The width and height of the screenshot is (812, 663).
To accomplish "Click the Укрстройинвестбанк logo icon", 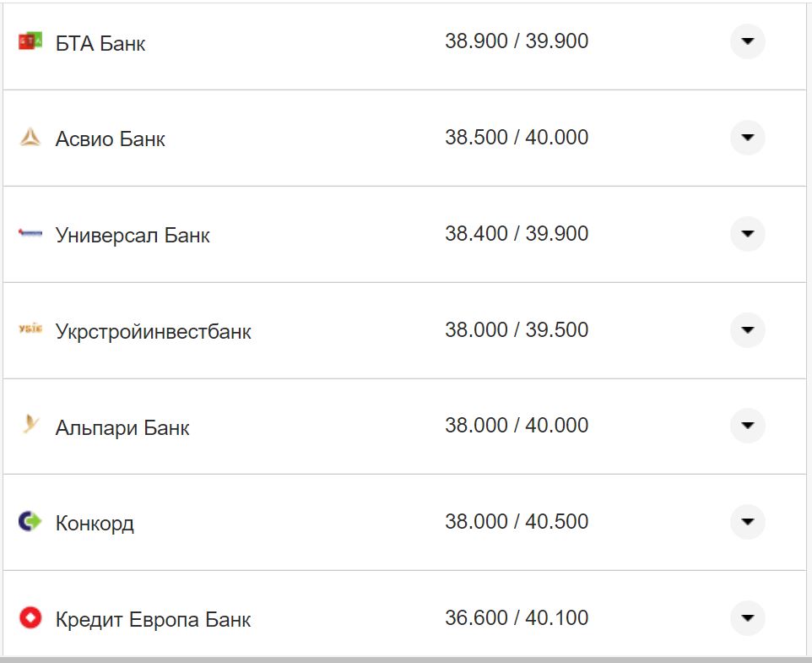I will pos(30,329).
